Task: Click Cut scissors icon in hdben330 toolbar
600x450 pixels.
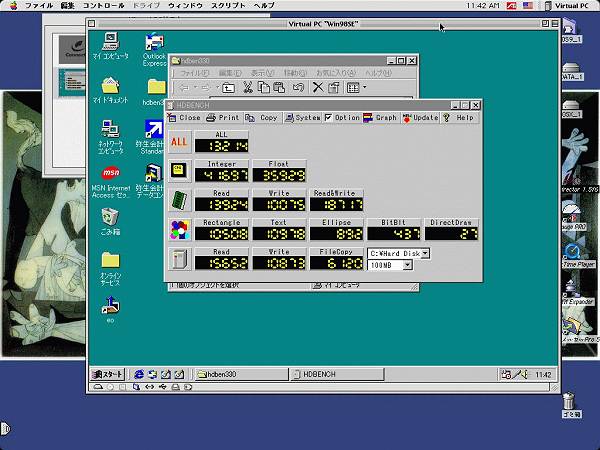Action: [248, 88]
